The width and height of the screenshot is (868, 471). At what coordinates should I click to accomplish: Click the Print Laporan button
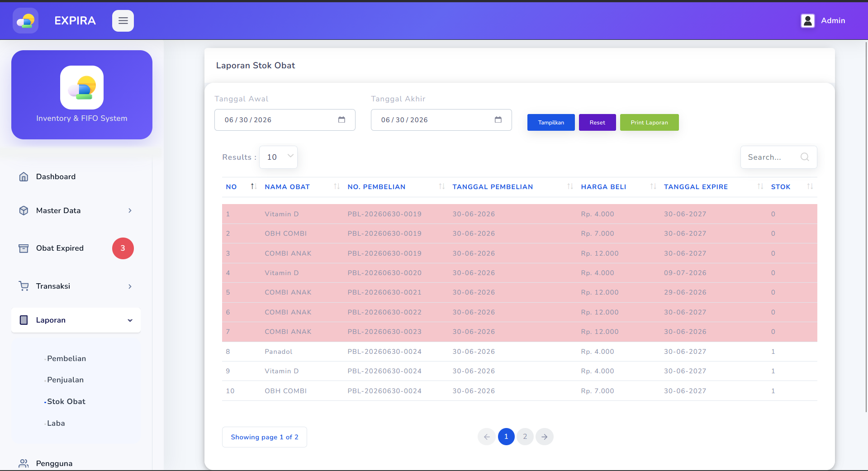point(649,122)
